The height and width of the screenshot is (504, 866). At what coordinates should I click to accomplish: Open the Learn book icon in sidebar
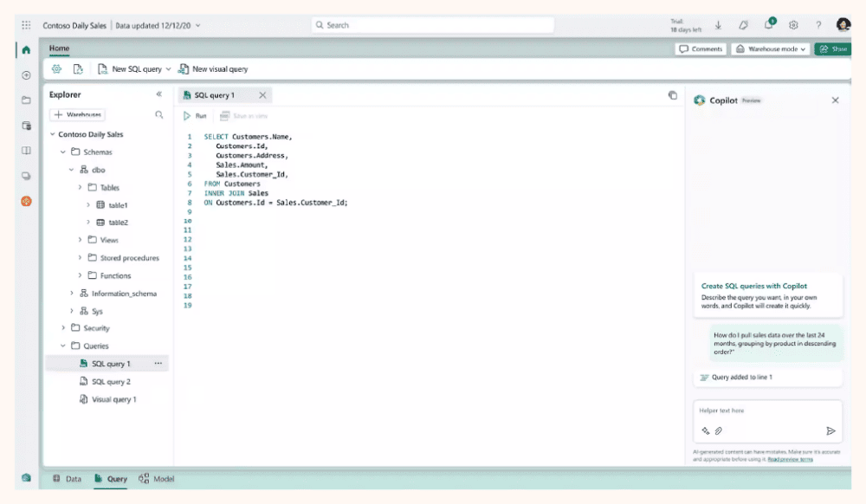click(26, 151)
